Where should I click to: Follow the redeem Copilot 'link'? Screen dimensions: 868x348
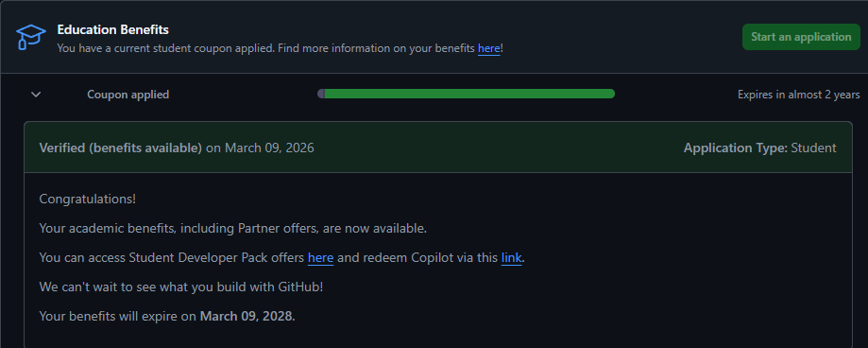click(x=512, y=257)
